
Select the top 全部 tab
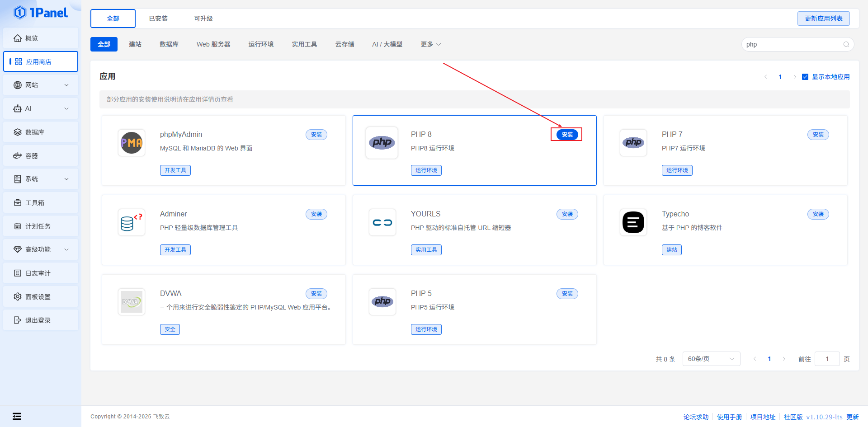(113, 19)
